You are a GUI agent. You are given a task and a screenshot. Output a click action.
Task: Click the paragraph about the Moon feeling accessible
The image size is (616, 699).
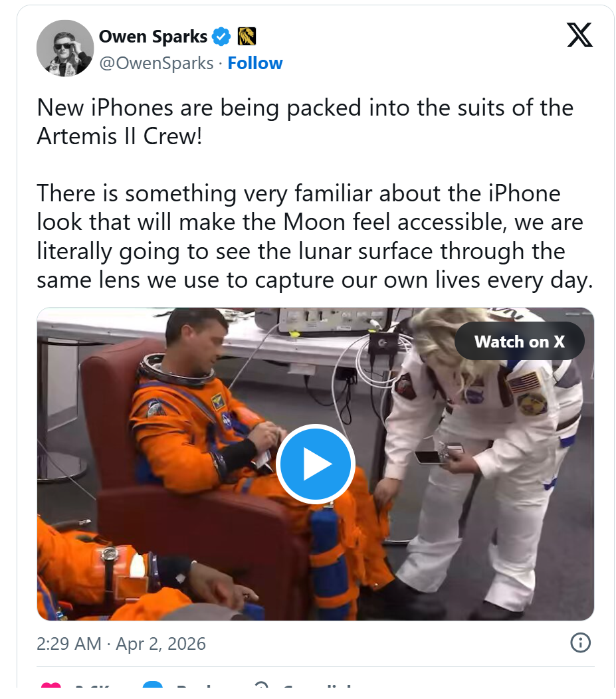point(314,237)
